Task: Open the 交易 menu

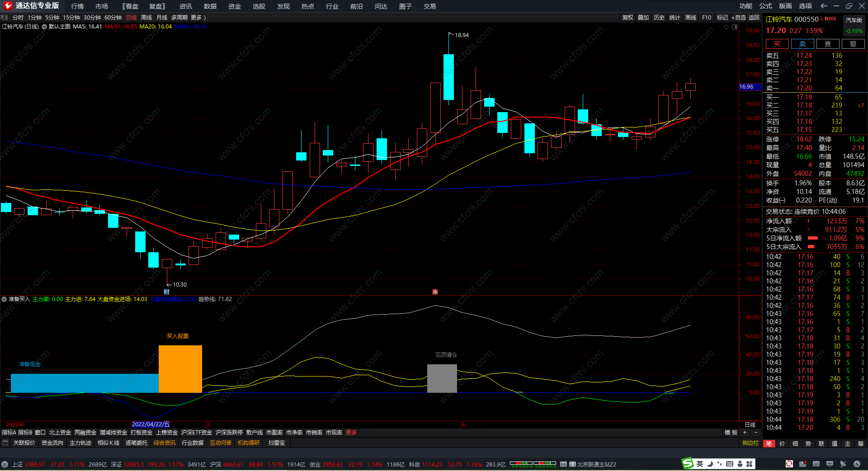Action: (x=430, y=6)
